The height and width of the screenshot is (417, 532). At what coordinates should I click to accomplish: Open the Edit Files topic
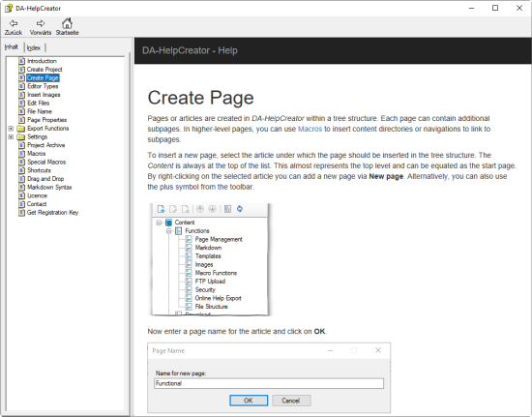pyautogui.click(x=39, y=103)
